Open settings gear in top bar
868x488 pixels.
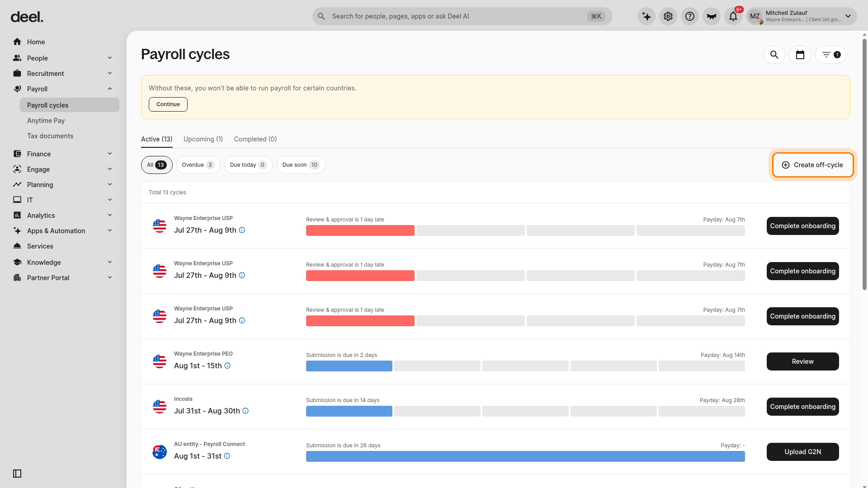click(668, 16)
